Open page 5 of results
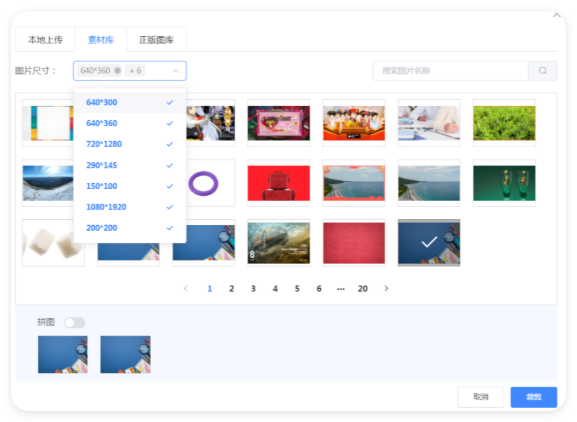The height and width of the screenshot is (422, 577). point(297,288)
